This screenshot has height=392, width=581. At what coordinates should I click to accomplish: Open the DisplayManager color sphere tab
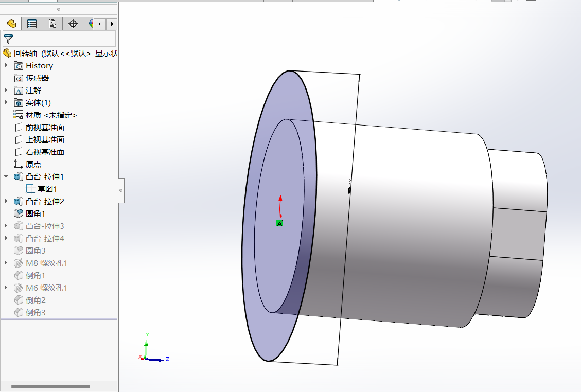point(90,24)
